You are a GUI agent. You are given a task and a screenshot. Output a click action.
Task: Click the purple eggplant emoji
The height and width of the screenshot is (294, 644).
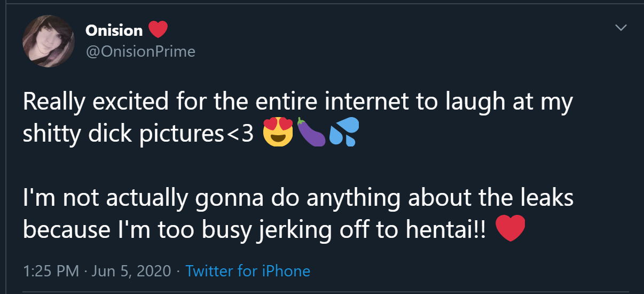[312, 134]
